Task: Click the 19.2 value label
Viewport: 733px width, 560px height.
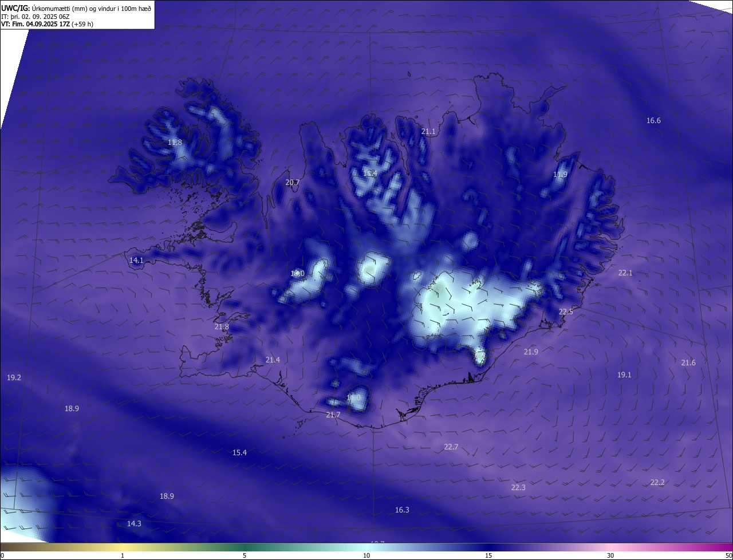Action: point(14,377)
